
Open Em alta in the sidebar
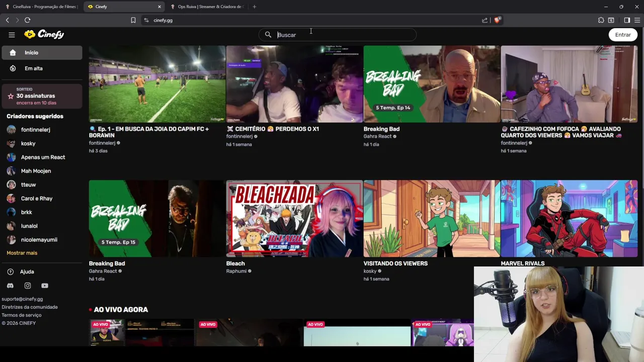(42, 68)
